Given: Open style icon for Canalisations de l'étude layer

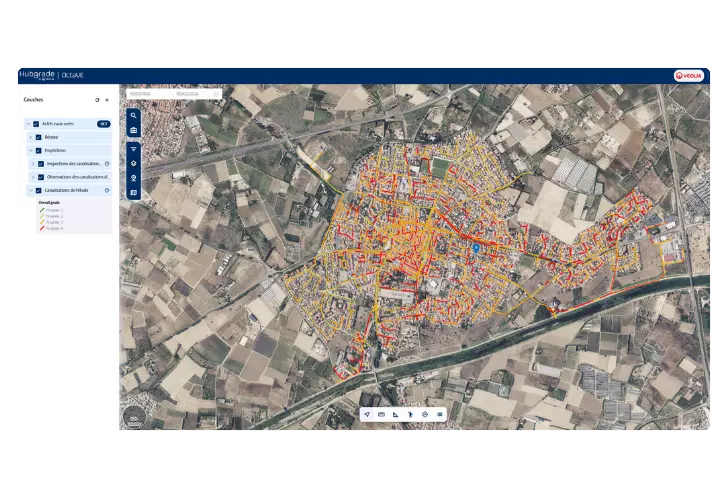Looking at the screenshot, I should coord(107,190).
